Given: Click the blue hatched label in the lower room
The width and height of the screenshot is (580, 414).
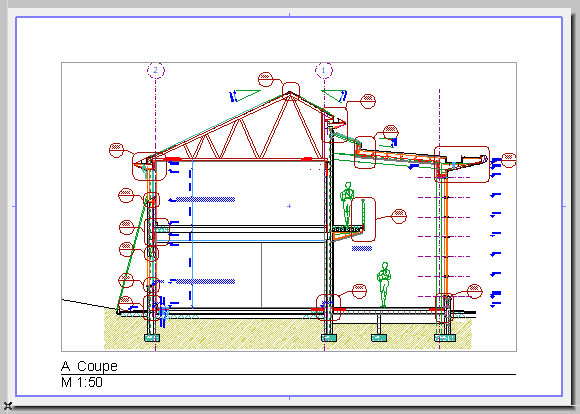Looking at the screenshot, I should (205, 282).
